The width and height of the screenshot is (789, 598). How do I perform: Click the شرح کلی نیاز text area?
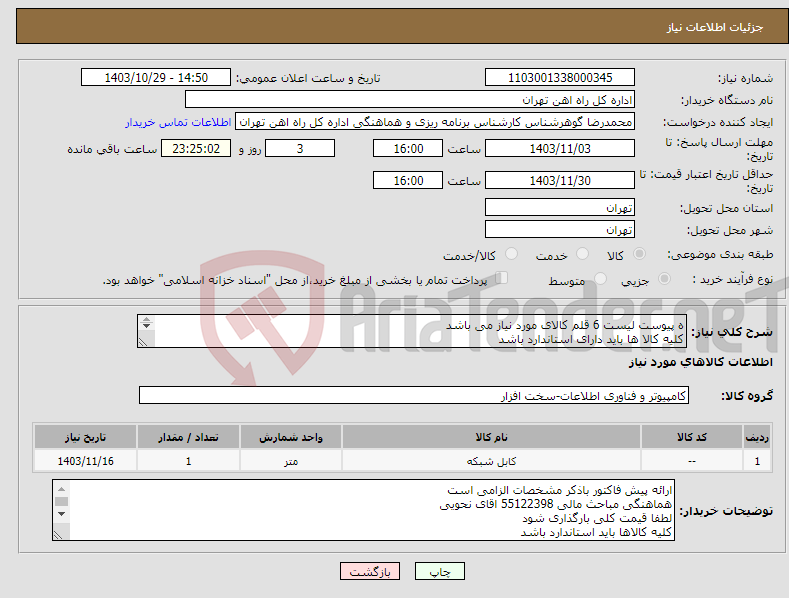[412, 331]
